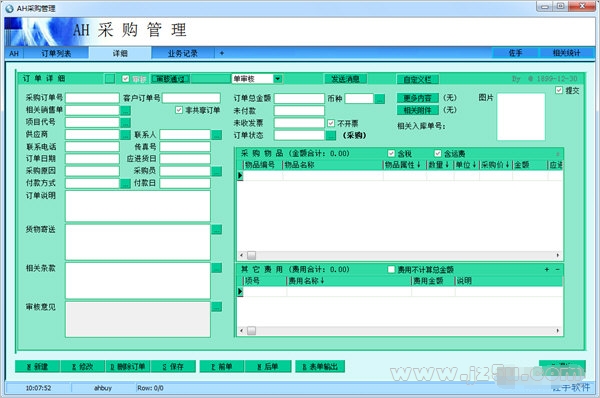Toggle 提交 checkbox

559,90
